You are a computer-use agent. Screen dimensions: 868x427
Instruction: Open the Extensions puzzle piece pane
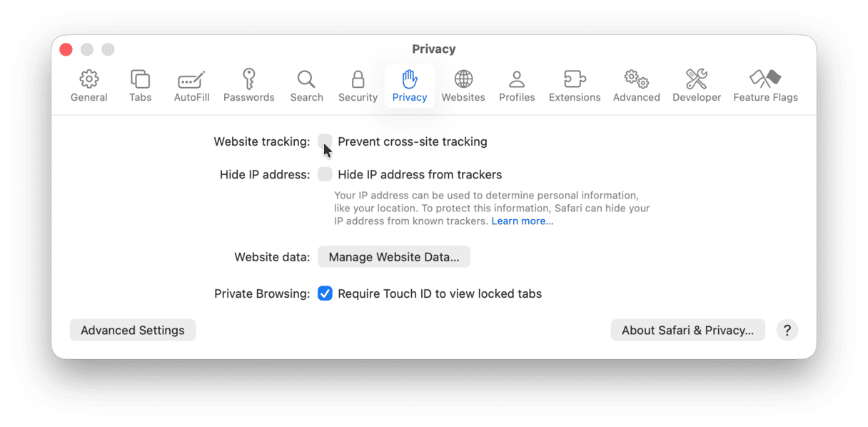pos(575,86)
